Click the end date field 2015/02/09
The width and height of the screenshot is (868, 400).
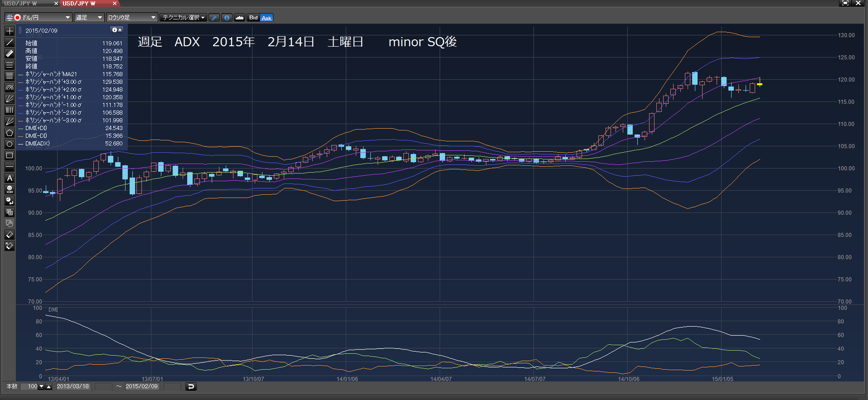pyautogui.click(x=142, y=386)
